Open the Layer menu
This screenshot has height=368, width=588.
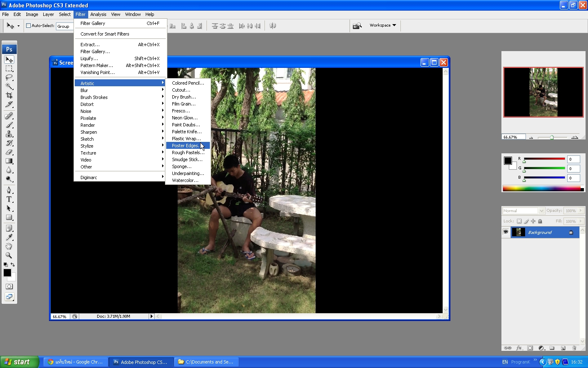tap(48, 14)
